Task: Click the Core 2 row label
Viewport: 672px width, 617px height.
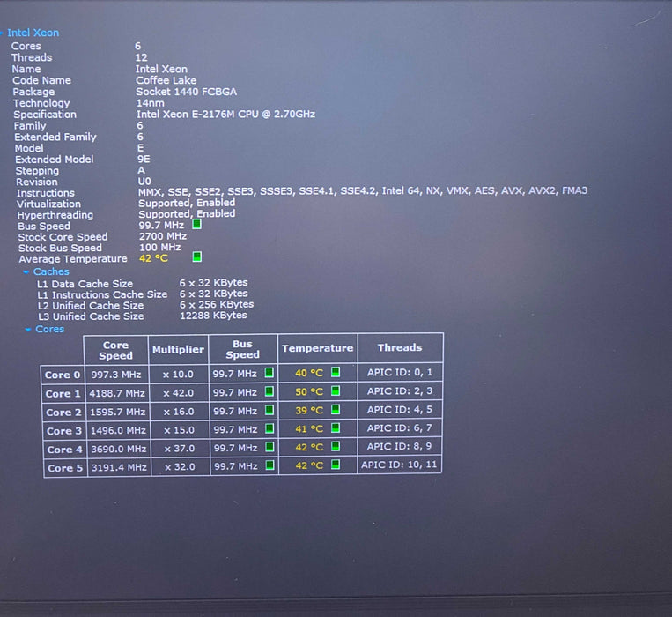Action: (x=63, y=413)
